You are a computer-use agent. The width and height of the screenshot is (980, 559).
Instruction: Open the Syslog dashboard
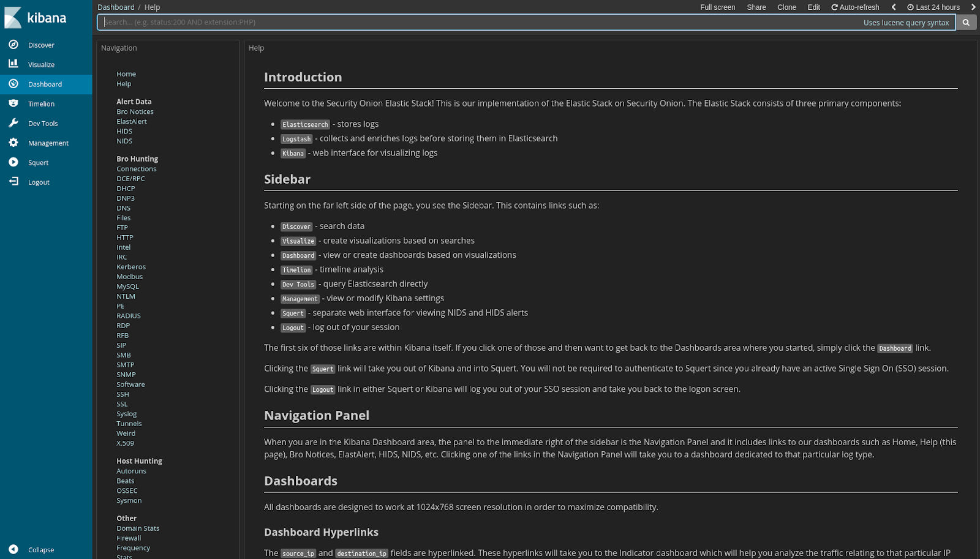(127, 414)
